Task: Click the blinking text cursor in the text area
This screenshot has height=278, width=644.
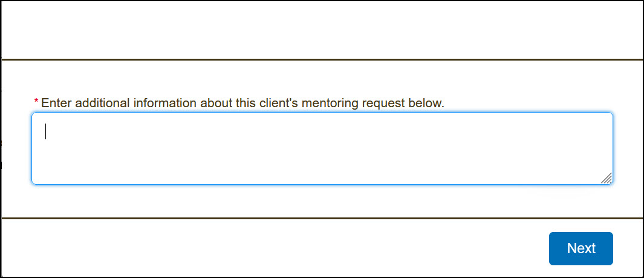Action: click(46, 131)
